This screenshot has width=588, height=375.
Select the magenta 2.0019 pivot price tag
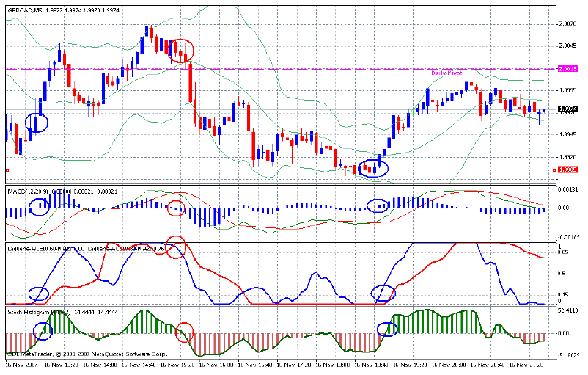(x=568, y=69)
